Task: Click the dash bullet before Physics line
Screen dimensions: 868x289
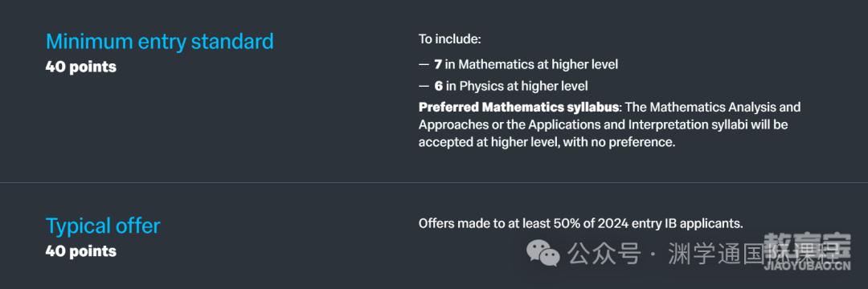Action: point(424,86)
